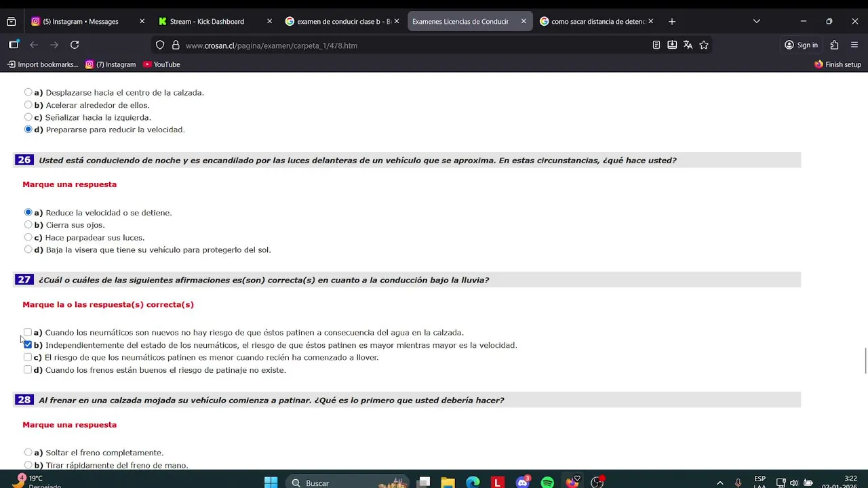
Task: Select 'Baja la visera' option
Action: coord(28,249)
